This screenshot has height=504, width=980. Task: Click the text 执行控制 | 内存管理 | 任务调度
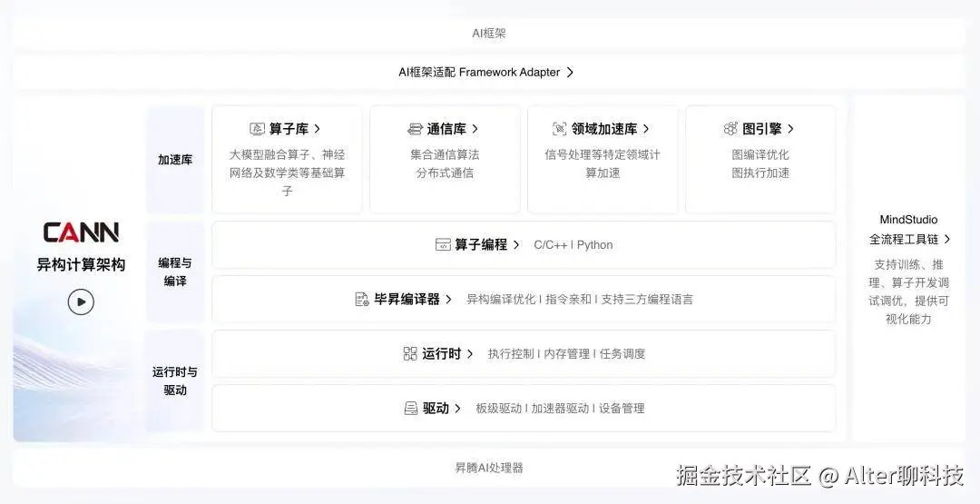(566, 354)
